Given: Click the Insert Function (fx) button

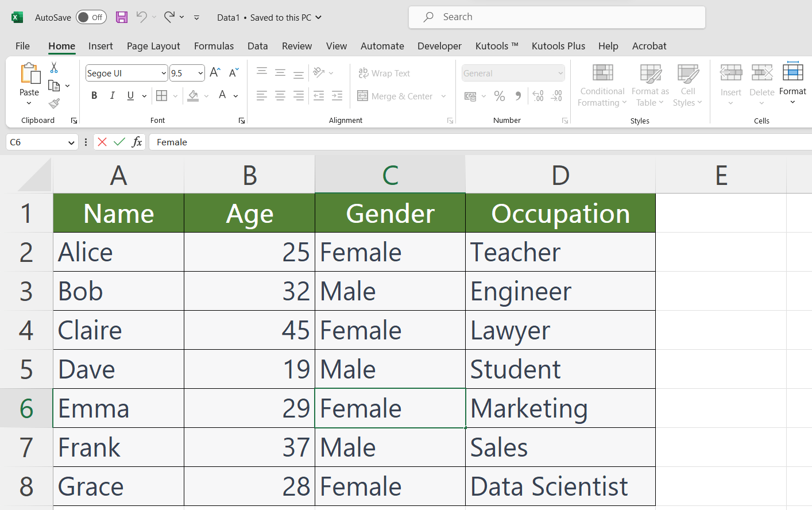Looking at the screenshot, I should point(137,142).
